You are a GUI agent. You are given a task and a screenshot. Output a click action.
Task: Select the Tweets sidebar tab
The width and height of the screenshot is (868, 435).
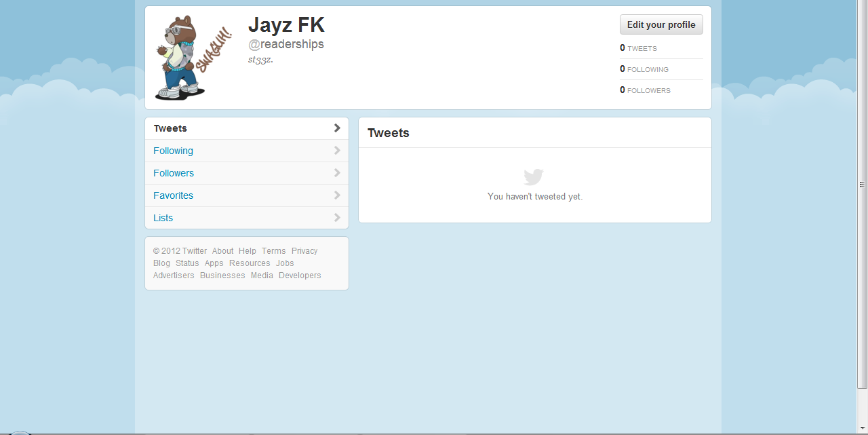247,128
